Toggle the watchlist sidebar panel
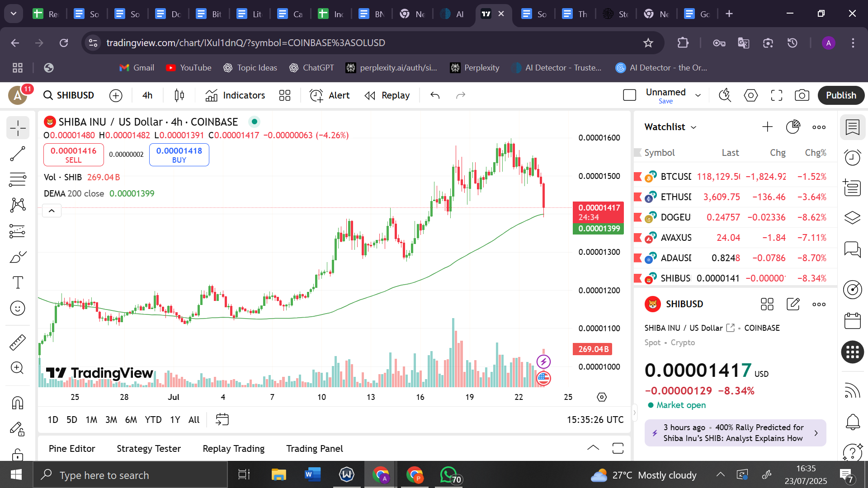 point(853,127)
